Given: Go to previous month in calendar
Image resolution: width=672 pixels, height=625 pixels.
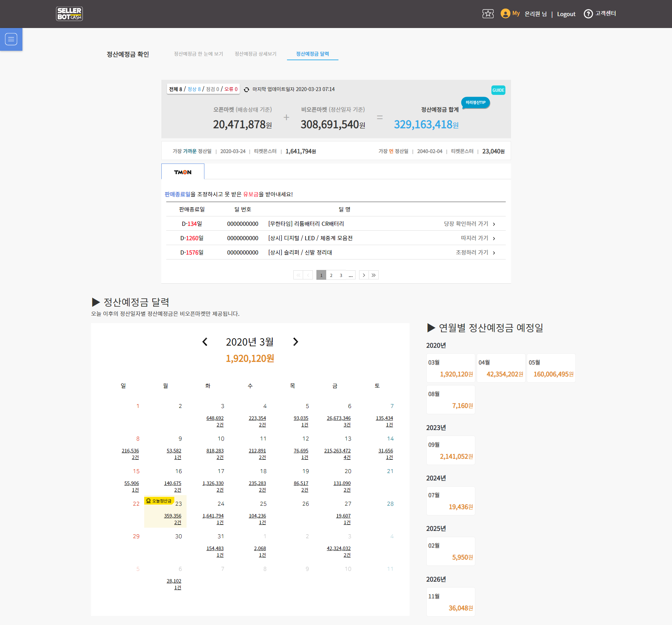Looking at the screenshot, I should [205, 342].
